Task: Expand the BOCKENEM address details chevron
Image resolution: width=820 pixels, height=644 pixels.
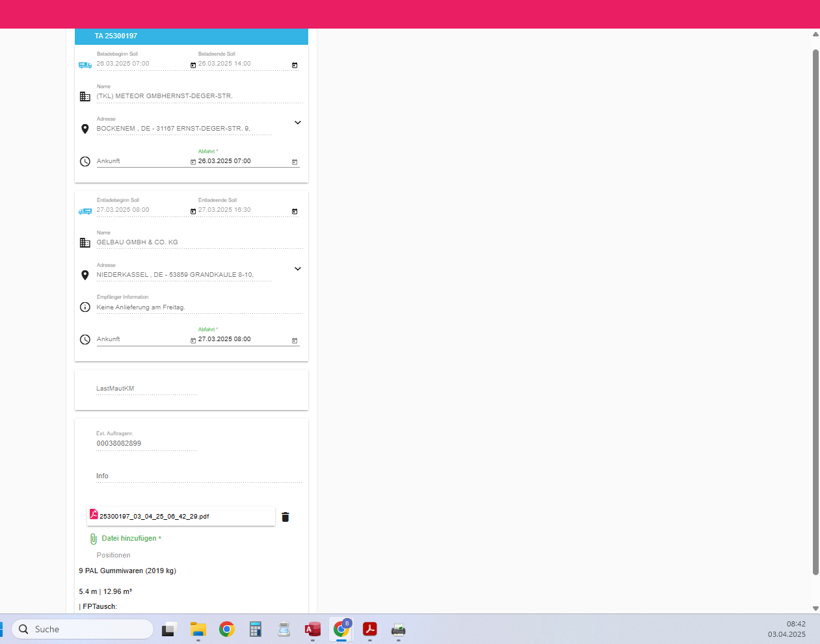Action: 298,123
